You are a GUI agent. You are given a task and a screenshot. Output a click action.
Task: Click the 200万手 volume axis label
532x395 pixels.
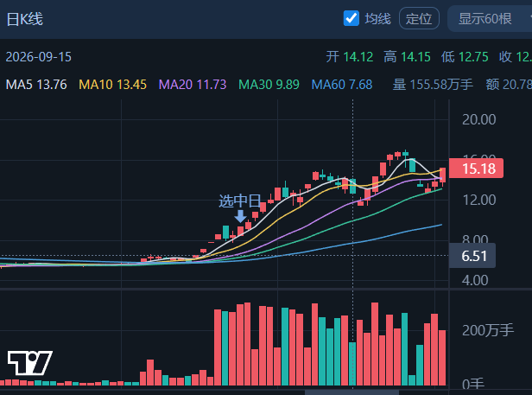(x=488, y=330)
